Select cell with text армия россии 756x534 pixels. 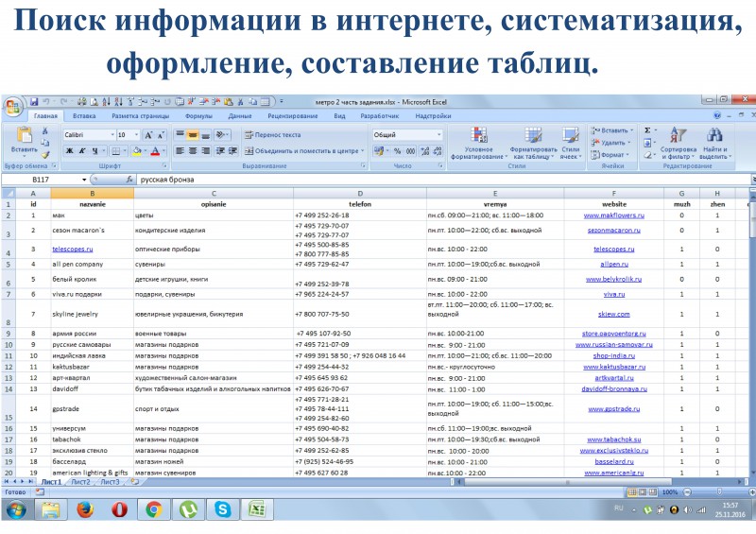click(x=92, y=334)
